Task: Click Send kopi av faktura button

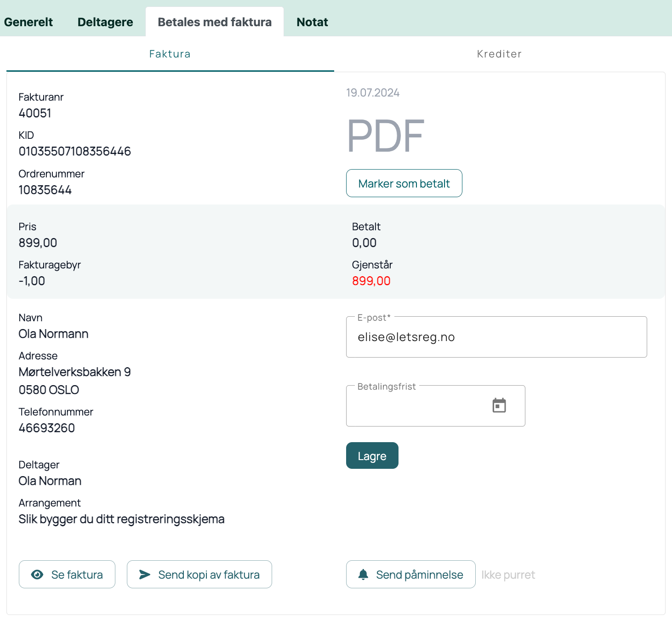Action: coord(199,574)
